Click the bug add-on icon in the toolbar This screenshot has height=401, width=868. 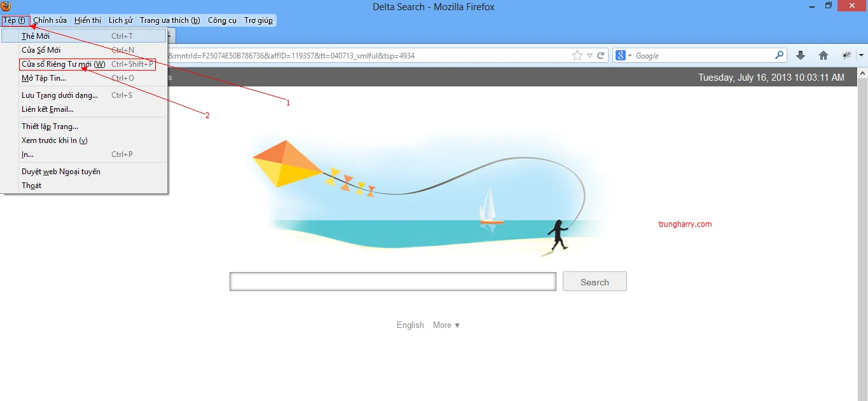[x=846, y=56]
